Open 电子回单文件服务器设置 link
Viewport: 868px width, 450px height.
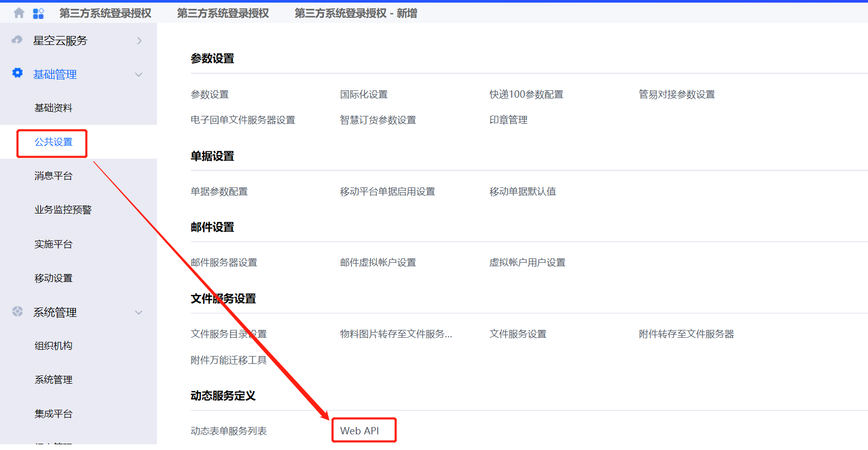[x=243, y=120]
